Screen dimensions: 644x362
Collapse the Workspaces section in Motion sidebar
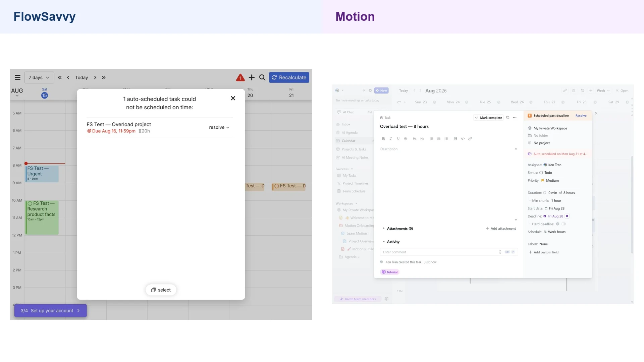[x=356, y=203]
